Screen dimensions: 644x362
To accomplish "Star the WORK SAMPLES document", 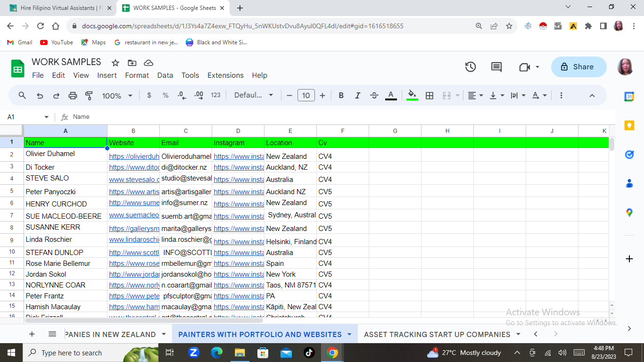I will tap(116, 63).
